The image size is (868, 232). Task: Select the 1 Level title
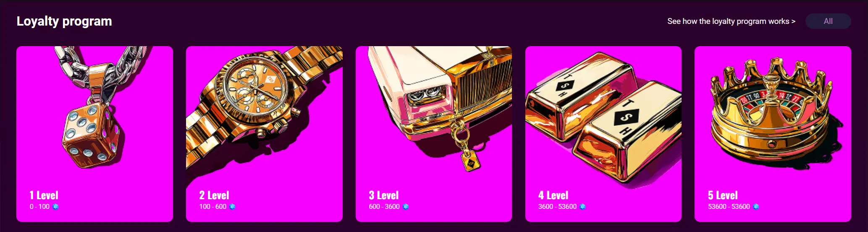point(44,195)
